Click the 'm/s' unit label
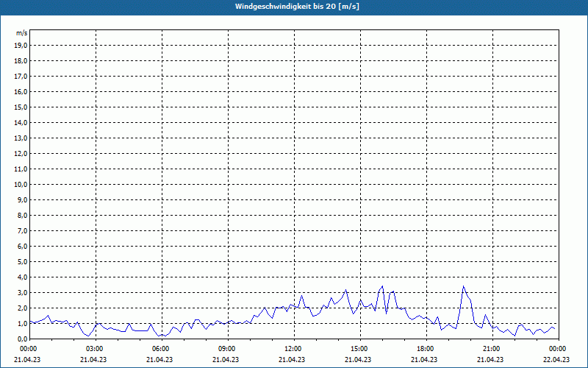This screenshot has height=368, width=588. pyautogui.click(x=22, y=33)
